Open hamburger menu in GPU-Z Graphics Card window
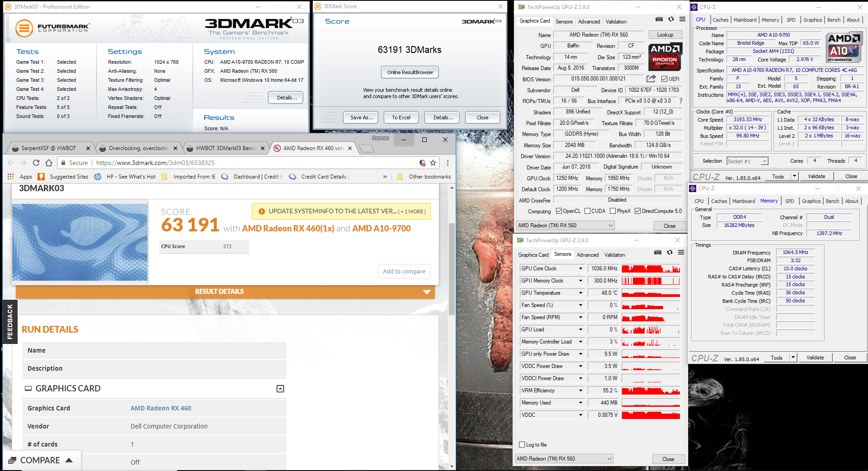Viewport: 868px width, 471px height. pyautogui.click(x=682, y=19)
